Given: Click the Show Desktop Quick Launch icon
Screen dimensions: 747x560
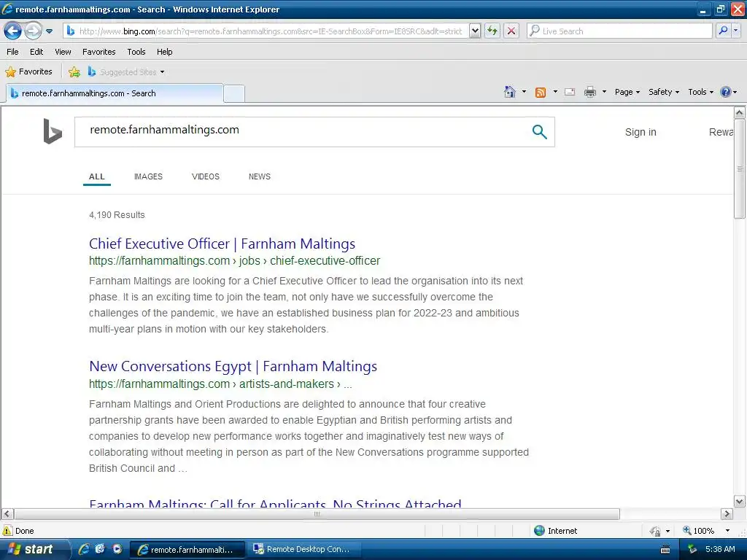Looking at the screenshot, I should tap(100, 549).
